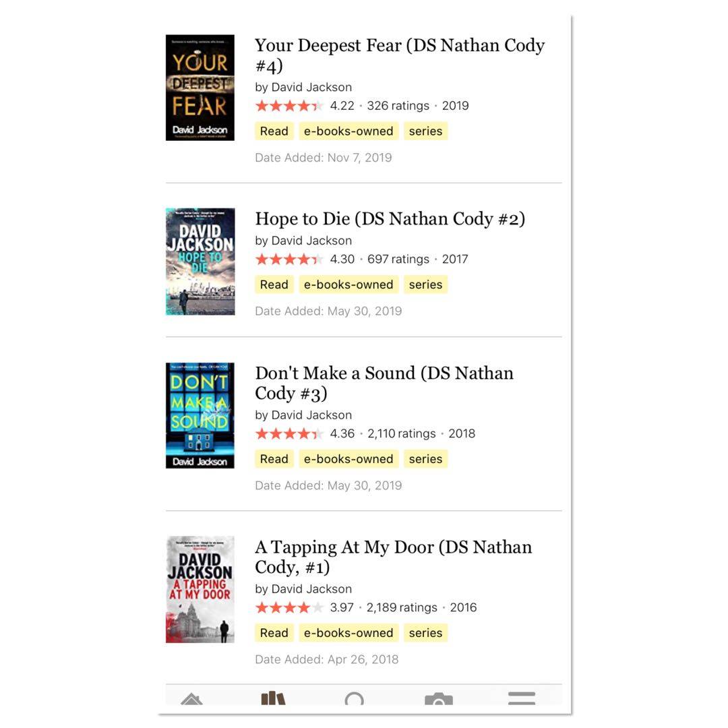Open the camera scan icon

tap(439, 699)
